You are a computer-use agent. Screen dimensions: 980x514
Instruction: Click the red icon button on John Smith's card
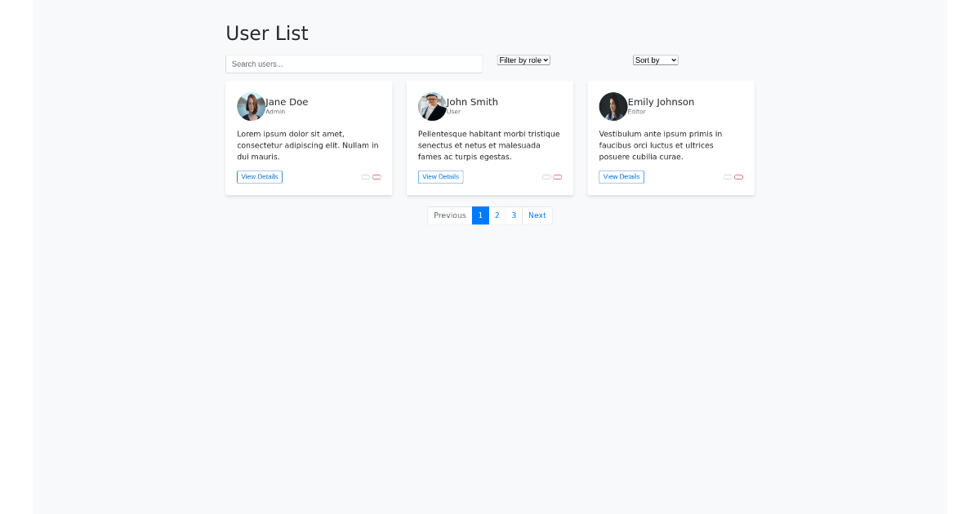pyautogui.click(x=558, y=177)
